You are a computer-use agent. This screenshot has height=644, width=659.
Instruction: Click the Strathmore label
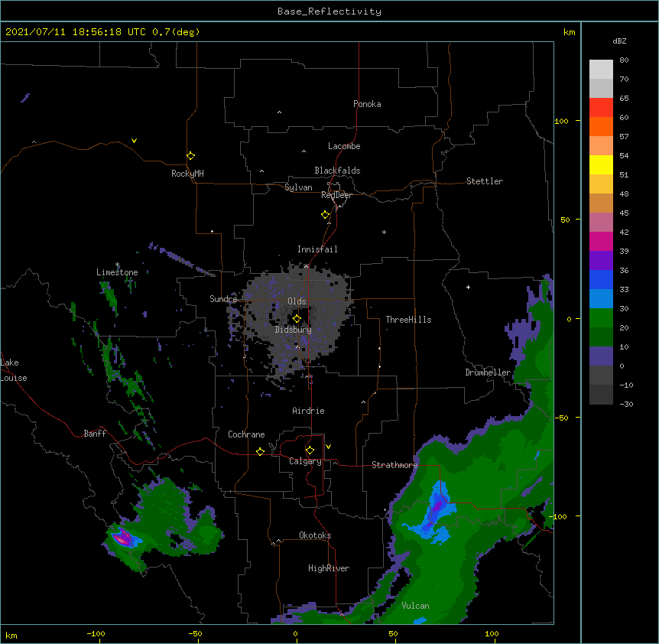click(x=394, y=465)
